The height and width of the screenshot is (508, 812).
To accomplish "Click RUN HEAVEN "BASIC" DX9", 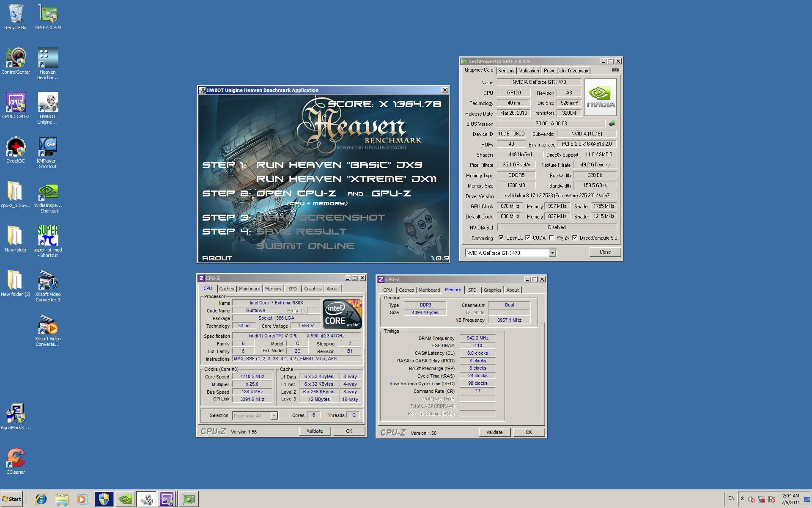I will [x=339, y=165].
